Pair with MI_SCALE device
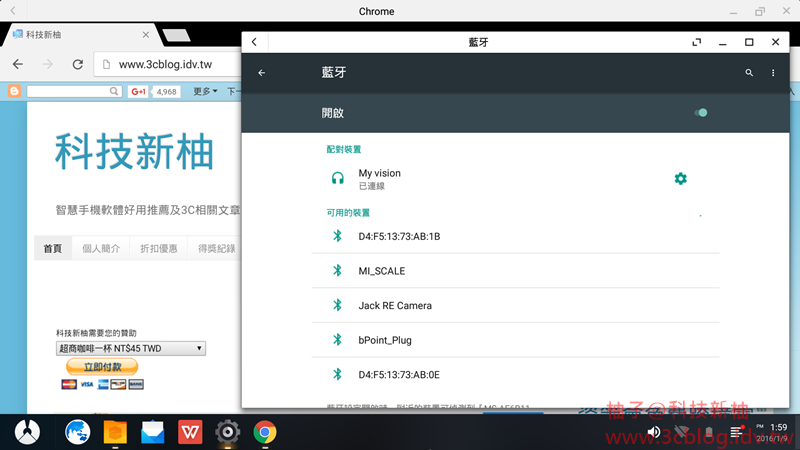Viewport: 800px width, 450px height. 515,271
